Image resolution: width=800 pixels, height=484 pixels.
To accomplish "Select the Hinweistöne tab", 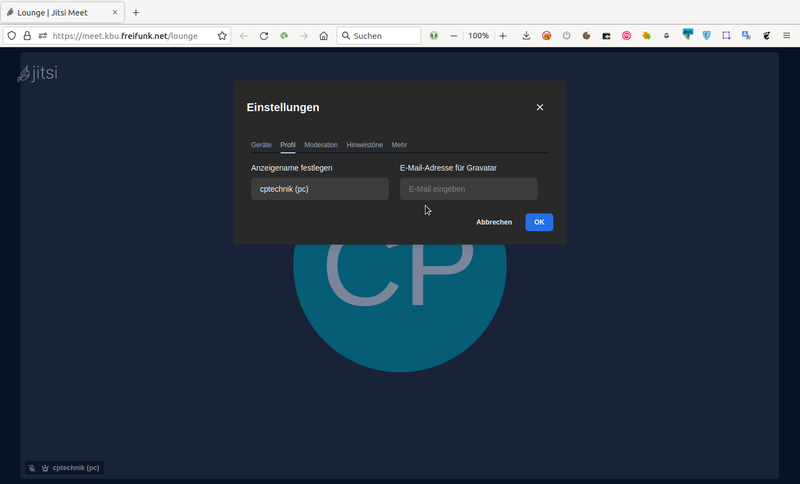I will (x=364, y=145).
